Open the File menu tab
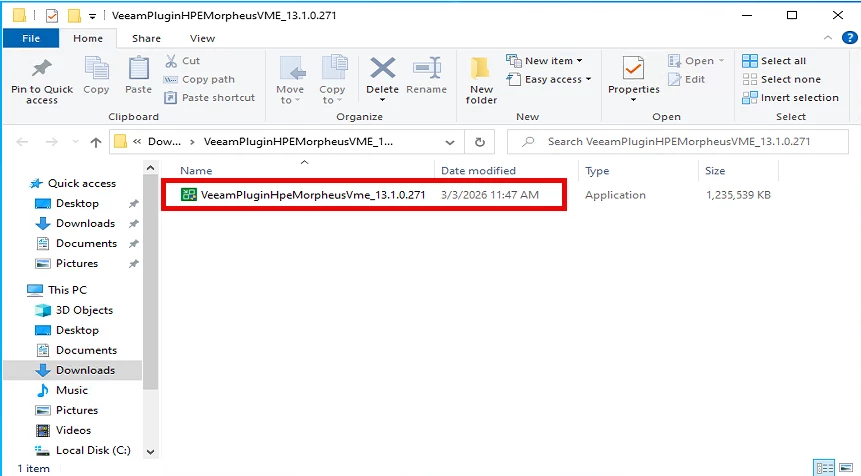This screenshot has height=476, width=861. 31,38
